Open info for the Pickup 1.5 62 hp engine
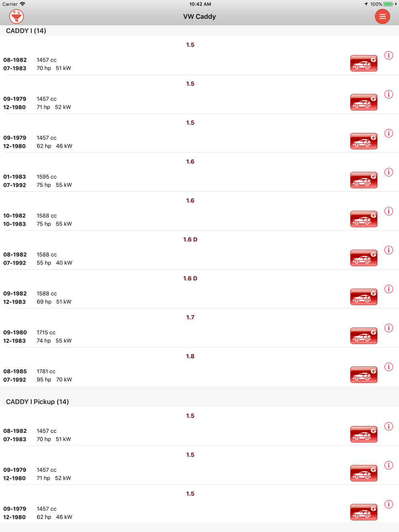The width and height of the screenshot is (399, 532). pos(389,504)
